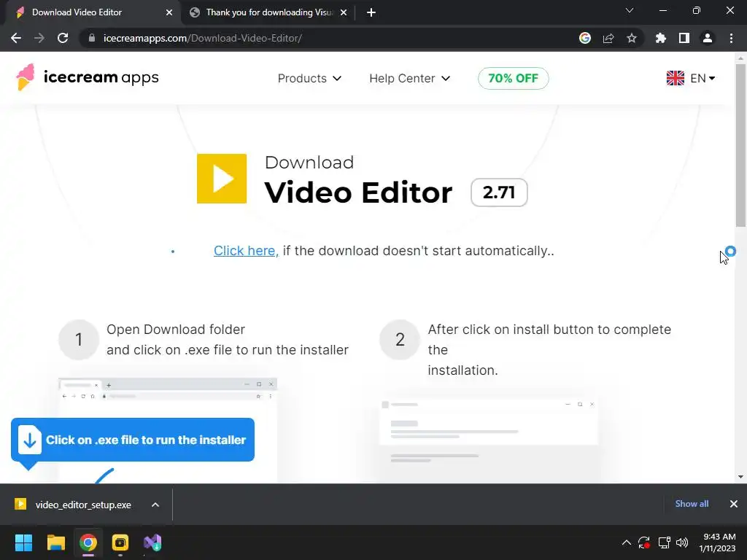The width and height of the screenshot is (747, 560).
Task: Open Visual Studio Installer taskbar icon
Action: tap(152, 542)
